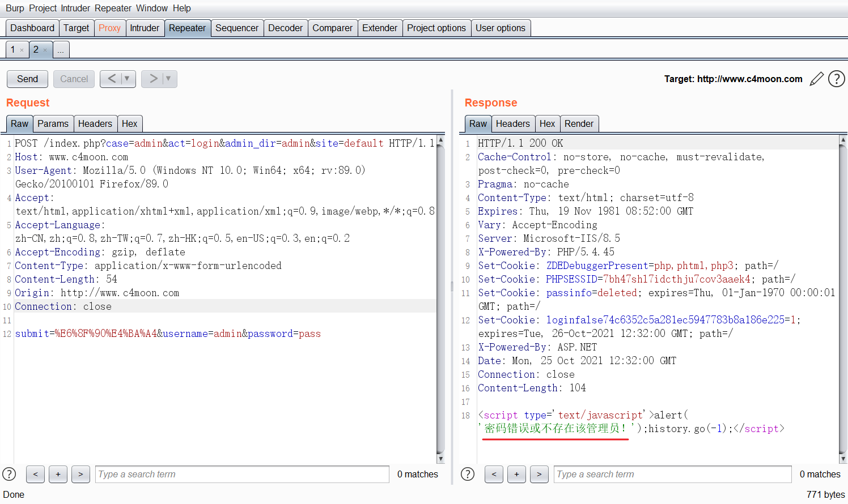The height and width of the screenshot is (504, 848).
Task: Switch to Dashboard tab
Action: 32,28
